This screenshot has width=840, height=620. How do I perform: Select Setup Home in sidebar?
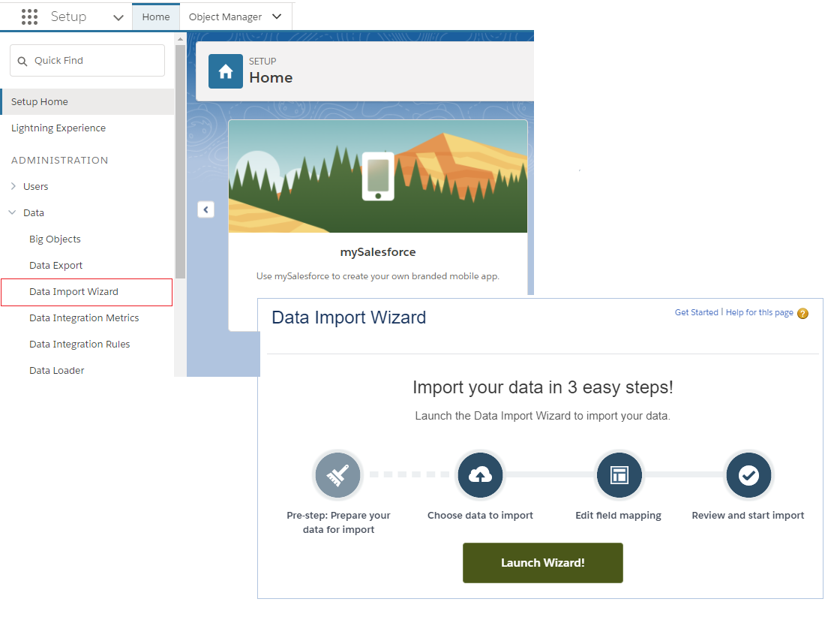[87, 102]
